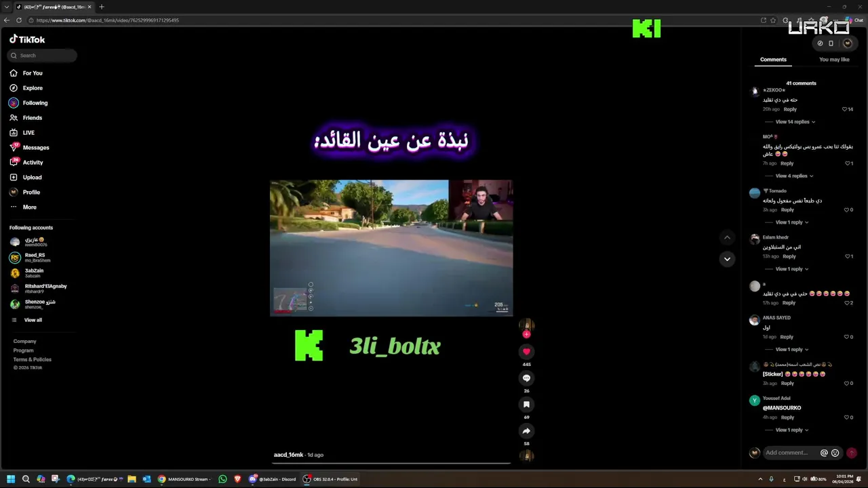Open the Program footer link

23,350
